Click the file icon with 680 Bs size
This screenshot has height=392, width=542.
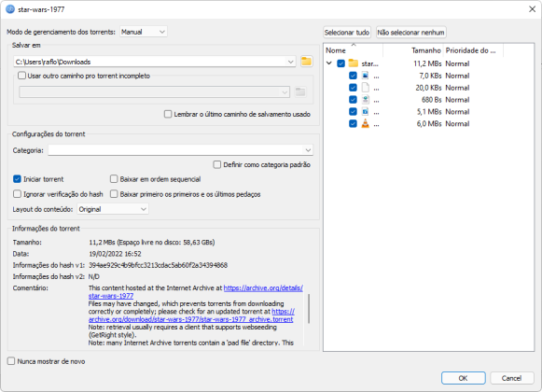click(365, 100)
